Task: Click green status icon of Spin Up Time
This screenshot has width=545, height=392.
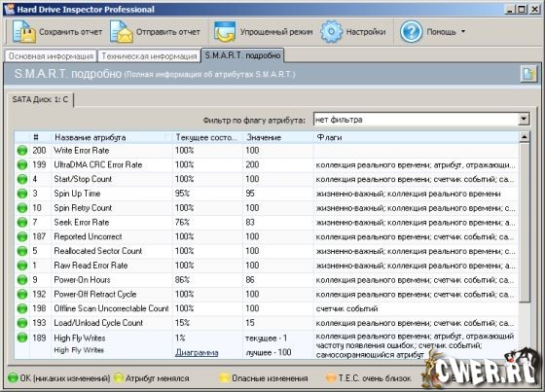Action: pyautogui.click(x=22, y=194)
